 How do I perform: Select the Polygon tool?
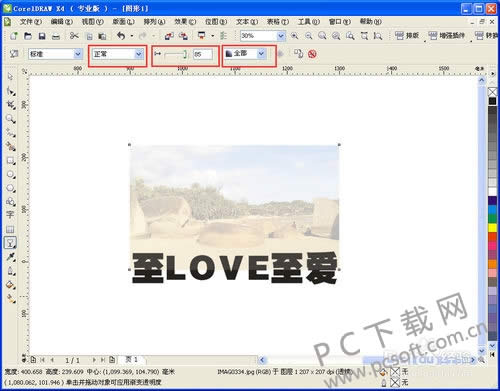tap(10, 188)
